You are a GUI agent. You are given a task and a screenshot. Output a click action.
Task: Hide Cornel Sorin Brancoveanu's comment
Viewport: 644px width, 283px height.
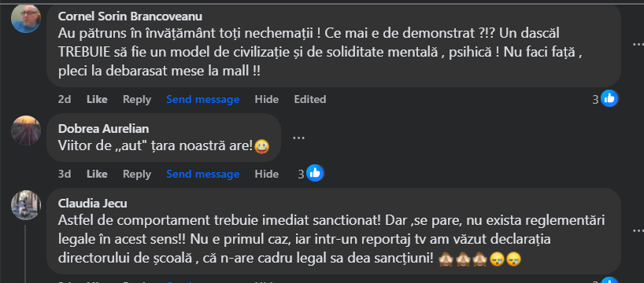click(267, 99)
